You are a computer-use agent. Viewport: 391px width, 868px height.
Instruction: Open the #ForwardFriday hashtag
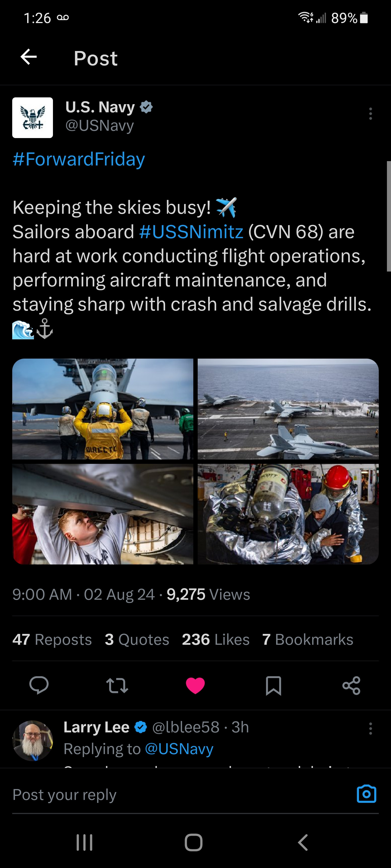(x=78, y=159)
